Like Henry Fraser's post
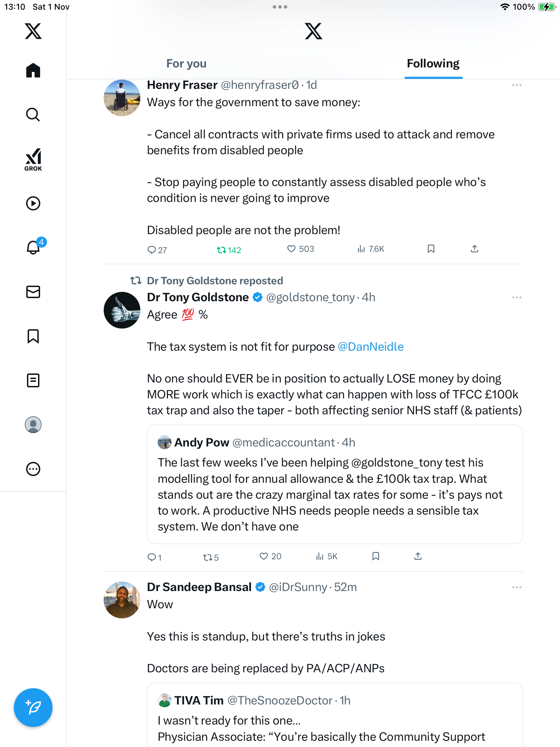 point(292,249)
